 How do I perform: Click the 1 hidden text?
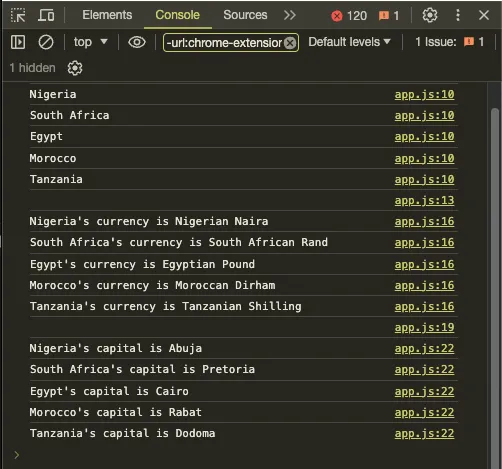click(x=32, y=68)
